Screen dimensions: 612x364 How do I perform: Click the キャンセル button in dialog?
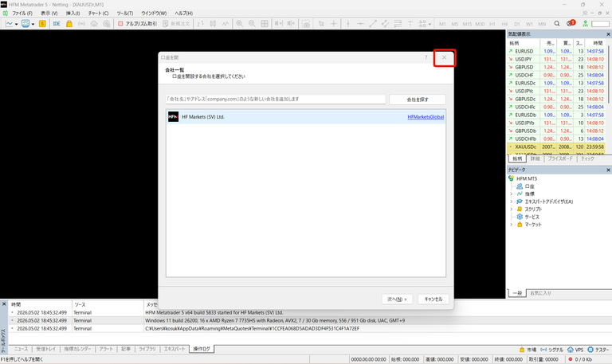[x=433, y=299]
